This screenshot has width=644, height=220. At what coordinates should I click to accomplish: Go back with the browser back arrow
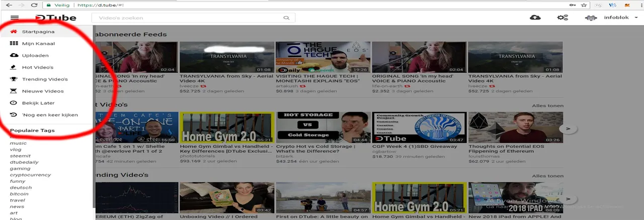coord(9,5)
